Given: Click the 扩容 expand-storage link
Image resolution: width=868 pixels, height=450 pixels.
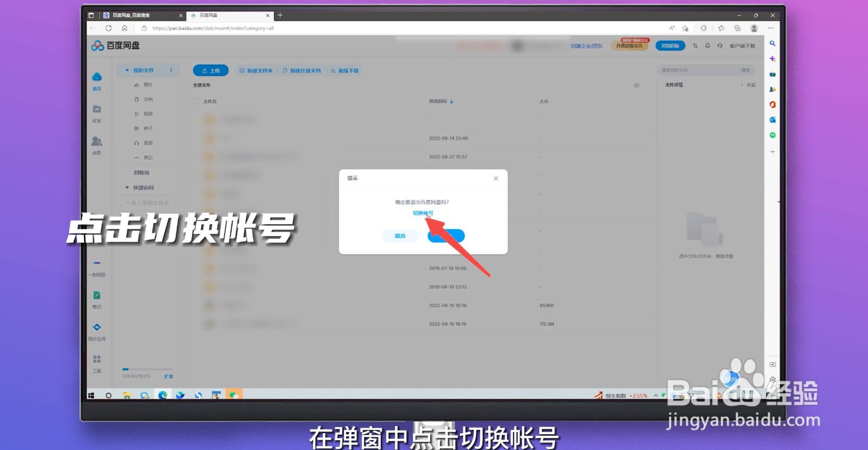Looking at the screenshot, I should (169, 376).
